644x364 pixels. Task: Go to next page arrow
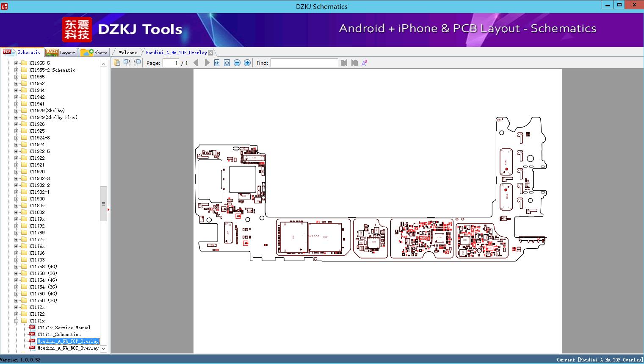207,63
